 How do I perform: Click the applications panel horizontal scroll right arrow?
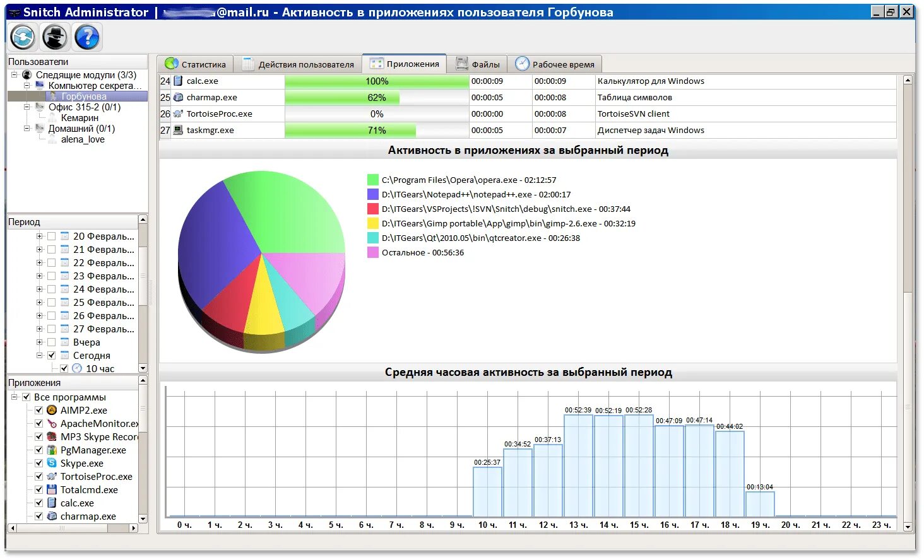tap(133, 528)
